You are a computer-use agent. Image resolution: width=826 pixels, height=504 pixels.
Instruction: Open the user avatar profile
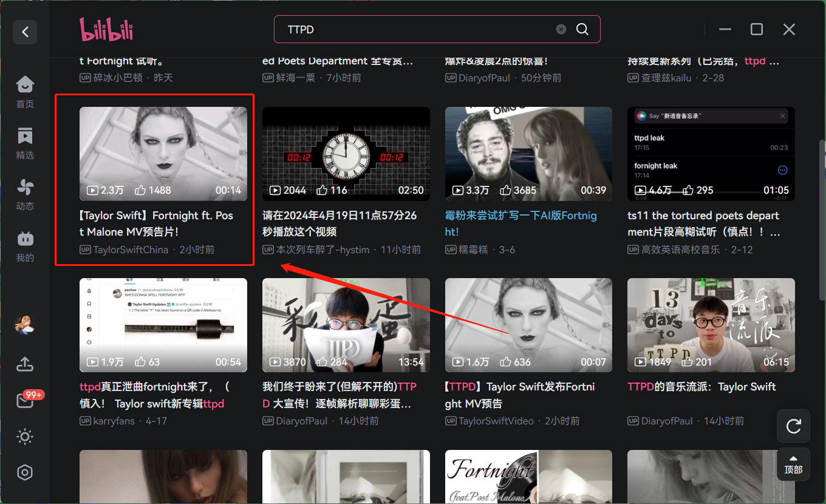[x=25, y=324]
